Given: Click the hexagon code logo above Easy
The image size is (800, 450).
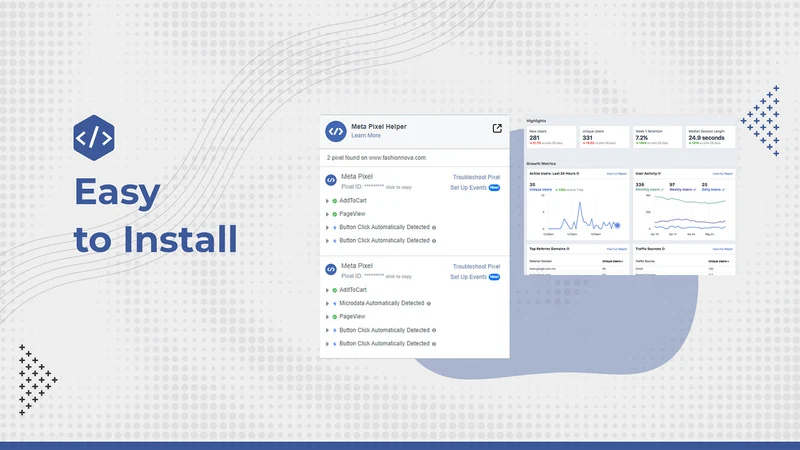Looking at the screenshot, I should tap(94, 138).
